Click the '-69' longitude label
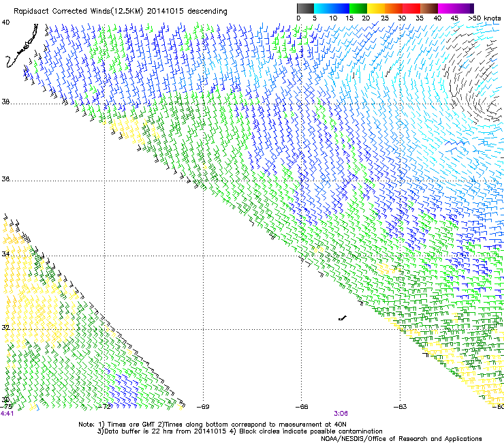Image resolution: width=504 pixels, height=443 pixels. [x=203, y=407]
